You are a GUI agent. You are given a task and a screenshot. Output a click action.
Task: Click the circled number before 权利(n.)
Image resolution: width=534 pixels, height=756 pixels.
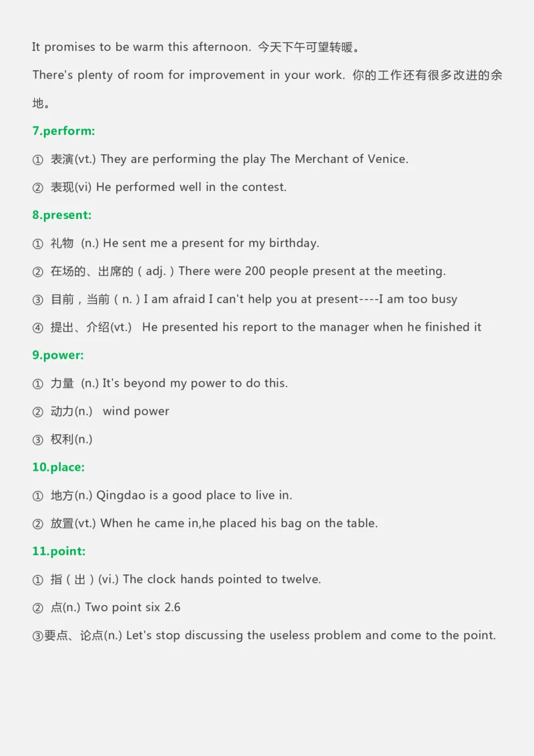(37, 440)
